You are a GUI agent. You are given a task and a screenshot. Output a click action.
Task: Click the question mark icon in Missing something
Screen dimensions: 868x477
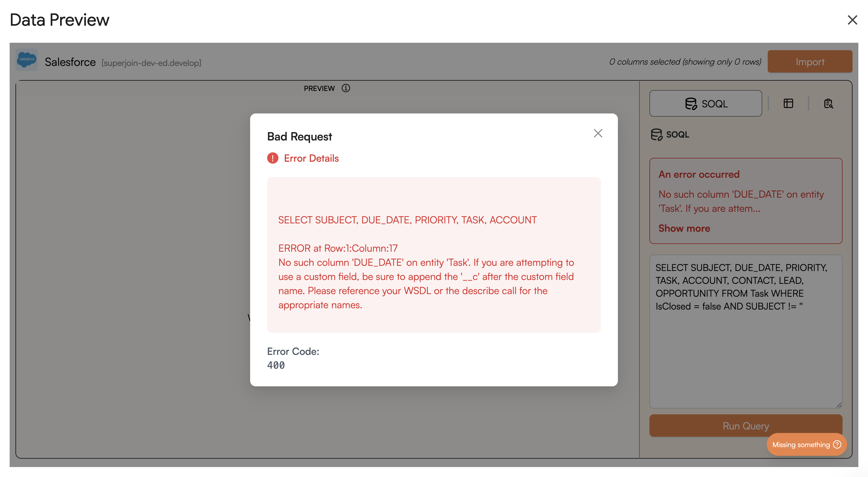pos(837,445)
